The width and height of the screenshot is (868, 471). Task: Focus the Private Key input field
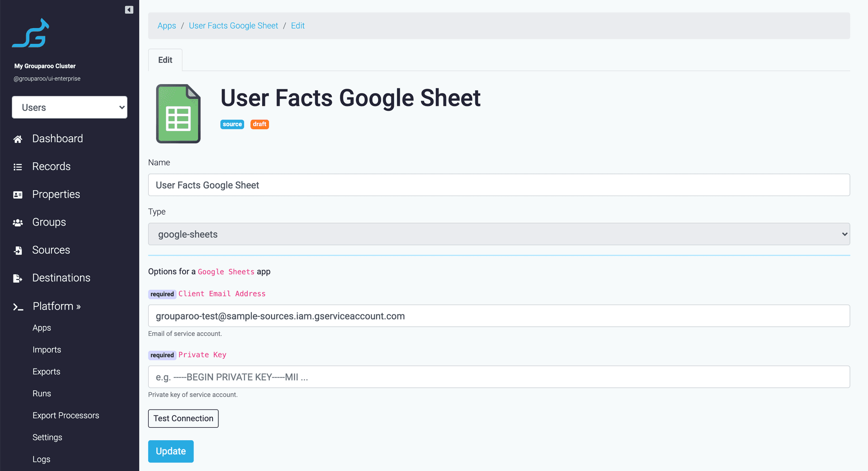tap(499, 377)
